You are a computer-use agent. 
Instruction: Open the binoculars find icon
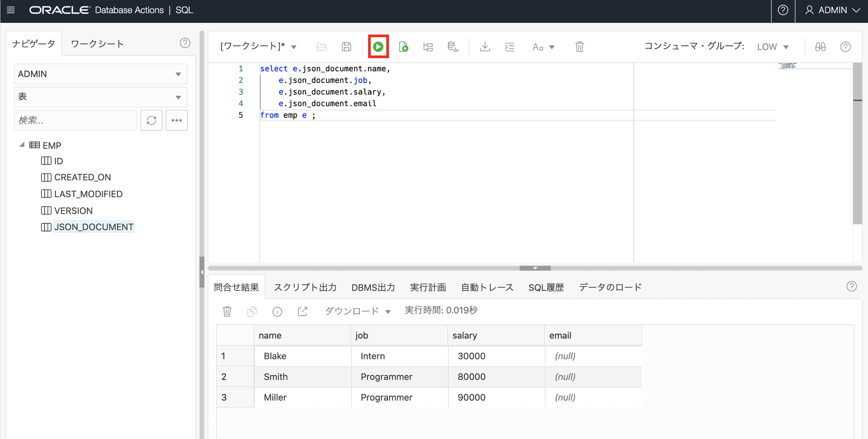(820, 47)
